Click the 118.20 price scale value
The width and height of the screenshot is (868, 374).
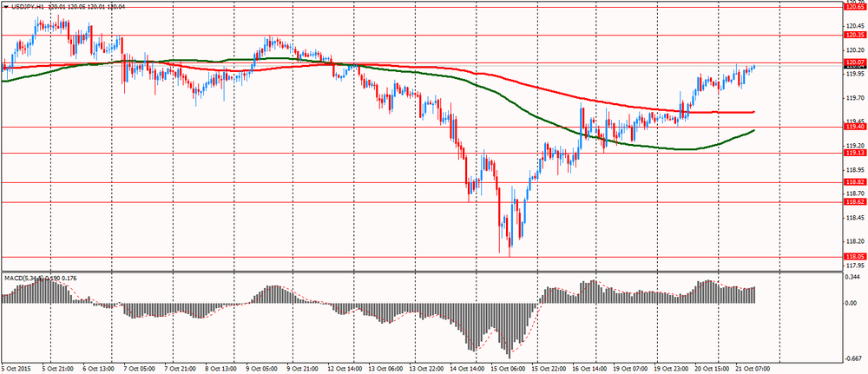click(x=855, y=241)
